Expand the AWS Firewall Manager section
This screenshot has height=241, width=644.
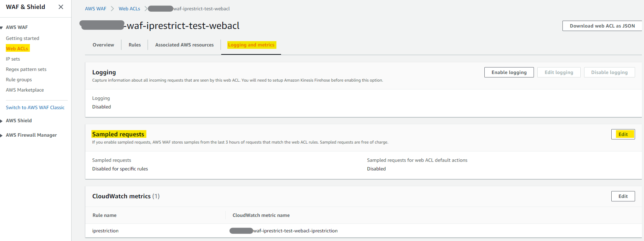[2, 135]
